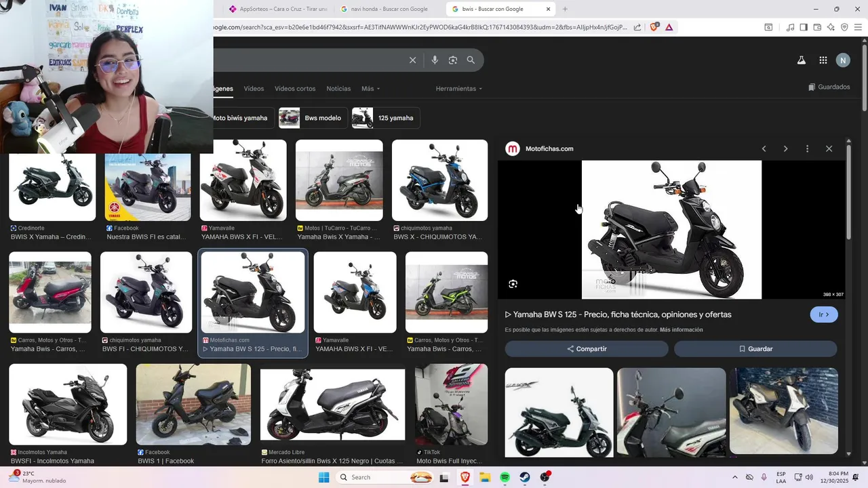This screenshot has height=488, width=868.
Task: Show previous image in preview panel
Action: (764, 148)
